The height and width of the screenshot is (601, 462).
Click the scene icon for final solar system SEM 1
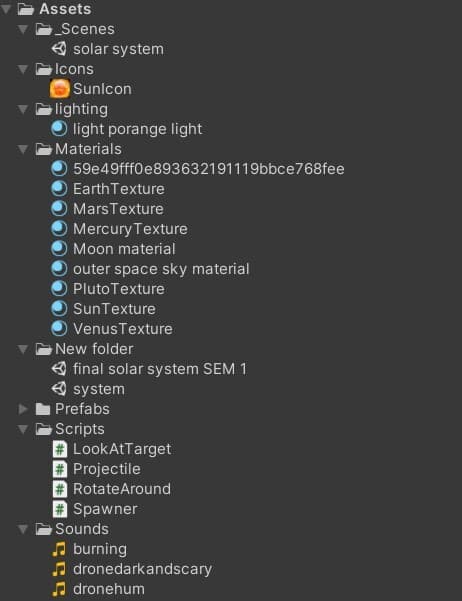pos(59,369)
